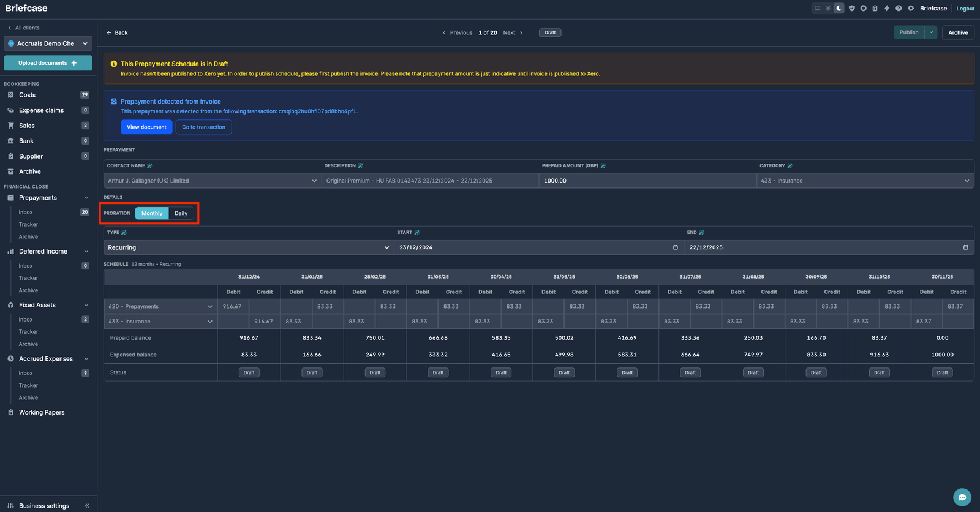Viewport: 980px width, 512px height.
Task: Click the Archive button at top right
Action: (958, 32)
